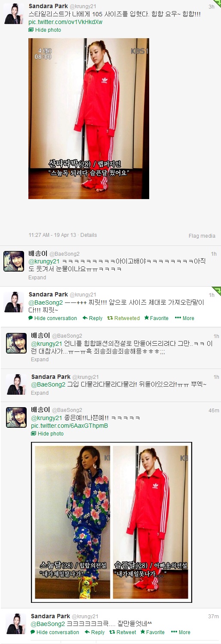Hide photo on Sandara's first tweet
The height and width of the screenshot is (644, 221).
45,30
